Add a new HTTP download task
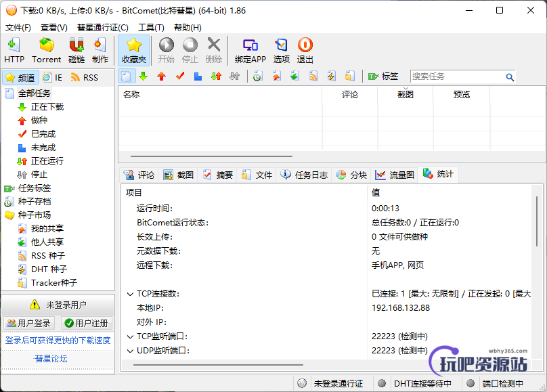547x392 pixels. pyautogui.click(x=14, y=50)
